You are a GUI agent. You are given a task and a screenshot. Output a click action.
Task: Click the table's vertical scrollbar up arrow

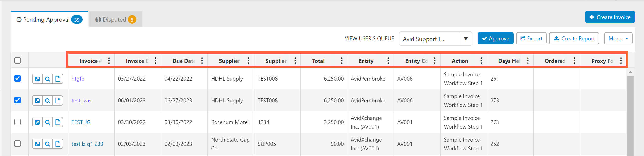click(630, 72)
